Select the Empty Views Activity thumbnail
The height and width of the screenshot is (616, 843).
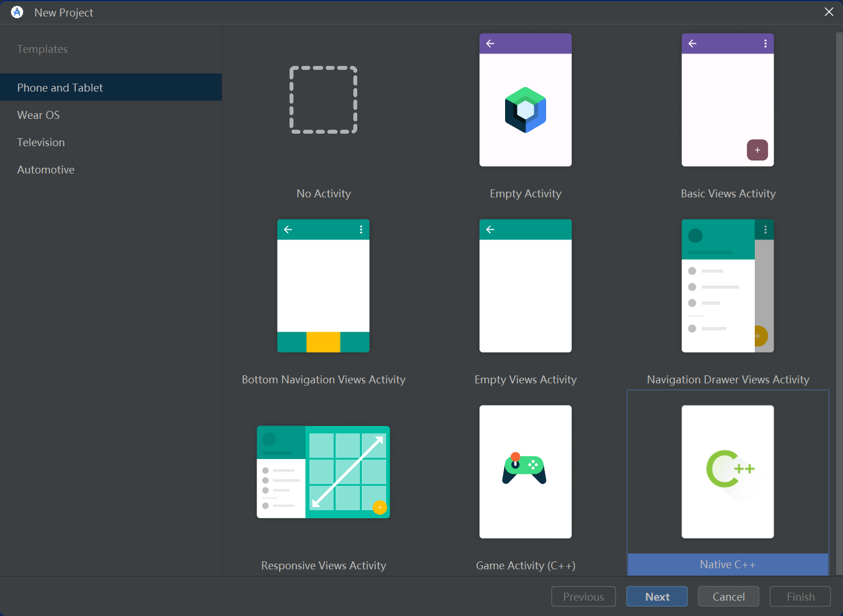click(526, 286)
